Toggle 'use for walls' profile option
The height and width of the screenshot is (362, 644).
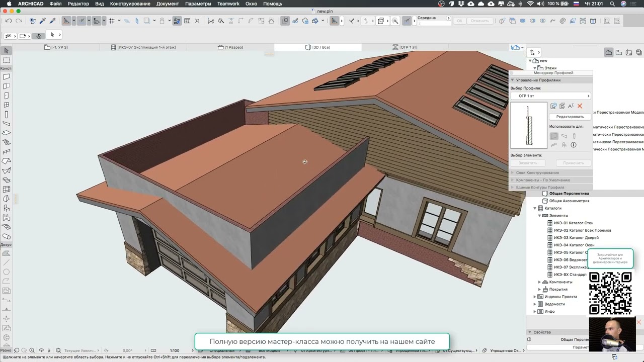pyautogui.click(x=554, y=136)
